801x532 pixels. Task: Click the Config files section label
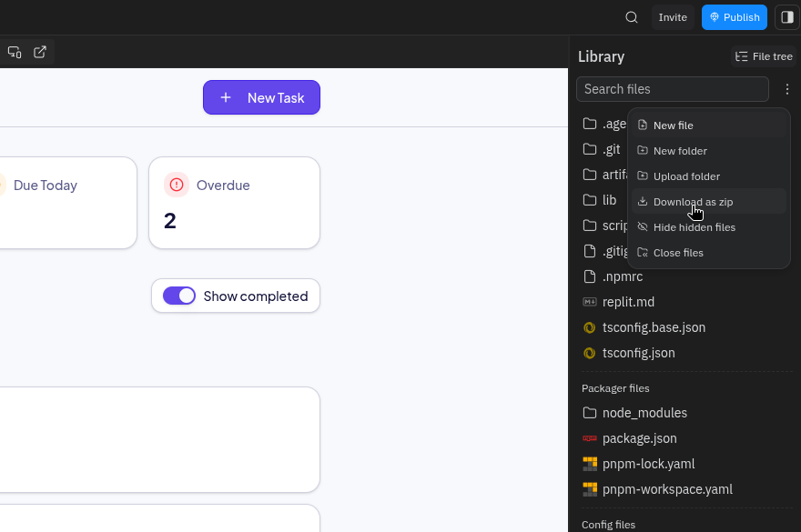point(608,525)
